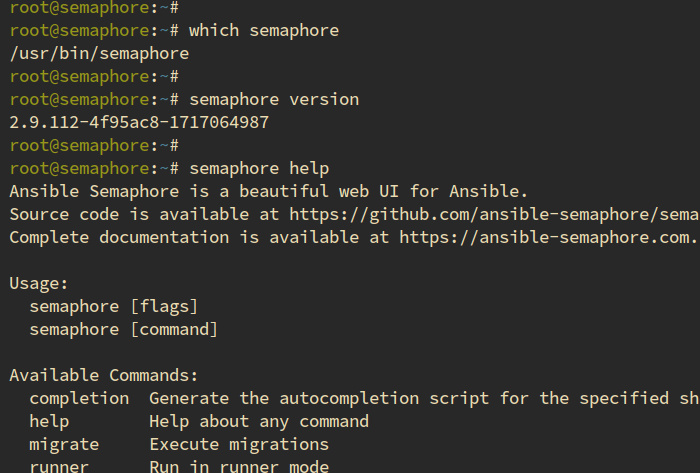
Task: Open the ansible-semaphore.com documentation URL
Action: click(546, 237)
